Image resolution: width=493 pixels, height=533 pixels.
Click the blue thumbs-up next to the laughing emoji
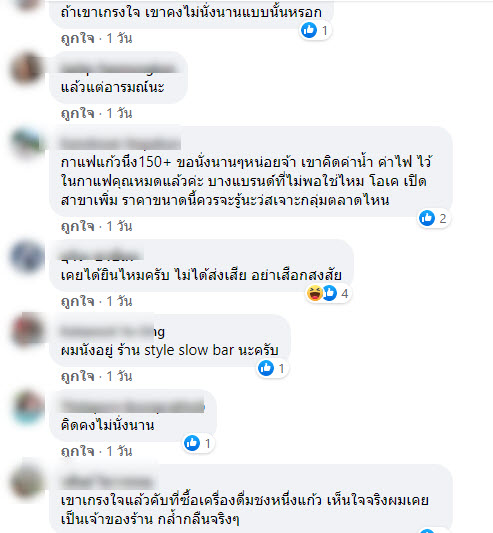pyautogui.click(x=329, y=293)
